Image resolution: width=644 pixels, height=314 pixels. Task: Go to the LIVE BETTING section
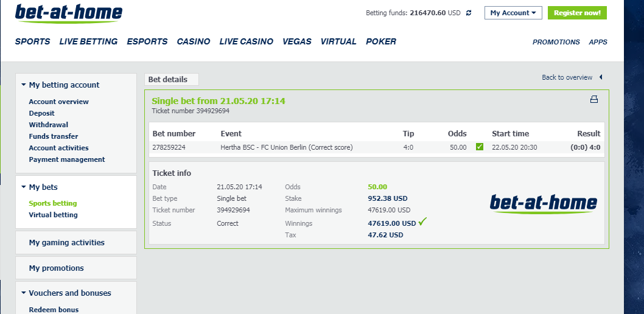[88, 41]
